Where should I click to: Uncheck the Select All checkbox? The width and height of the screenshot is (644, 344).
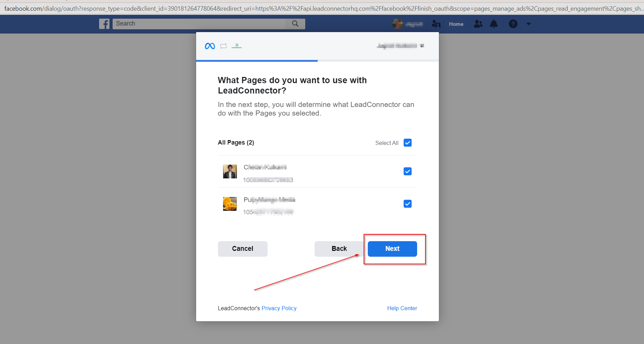(x=407, y=143)
